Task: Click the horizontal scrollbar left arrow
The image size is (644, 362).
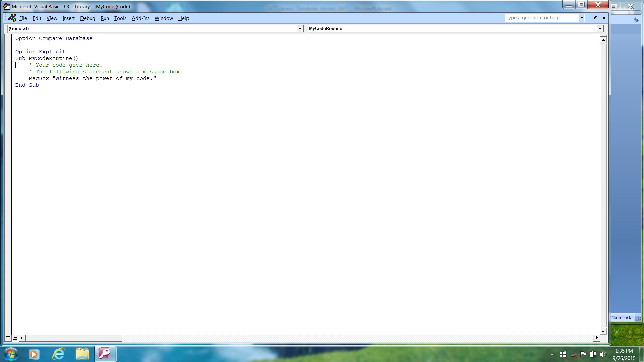Action: point(22,338)
